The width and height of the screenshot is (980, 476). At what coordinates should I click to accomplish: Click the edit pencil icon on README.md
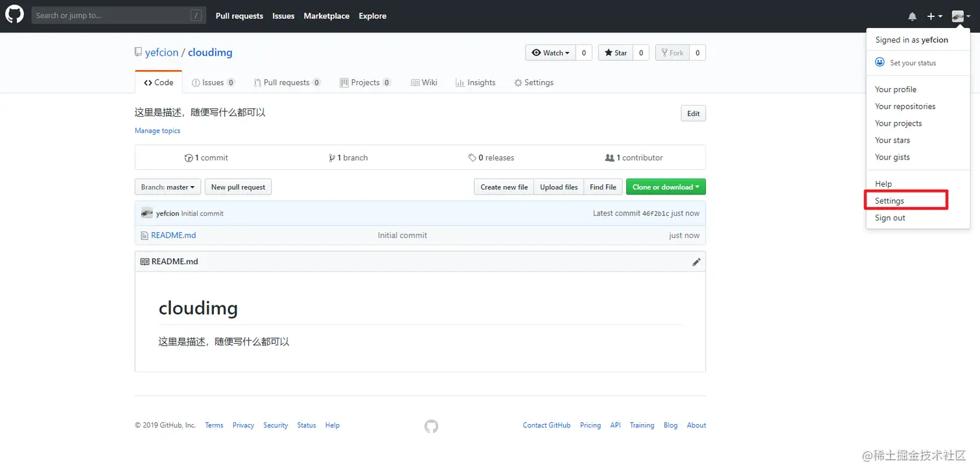pos(696,262)
